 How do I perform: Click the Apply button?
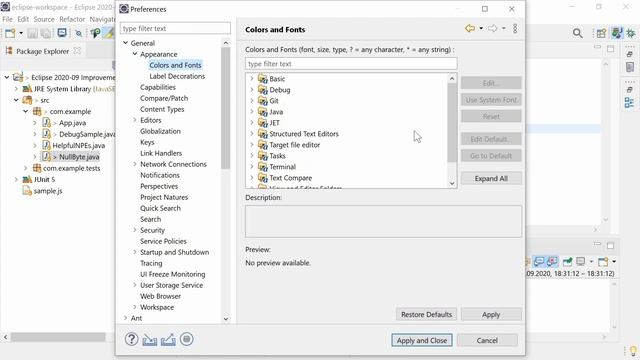click(491, 315)
